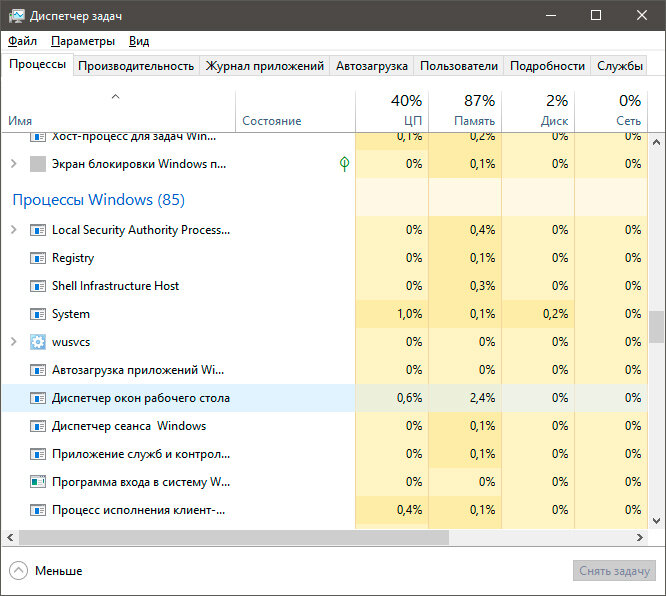Expand the Local Security Authority Process row
The height and width of the screenshot is (596, 666).
click(x=14, y=230)
